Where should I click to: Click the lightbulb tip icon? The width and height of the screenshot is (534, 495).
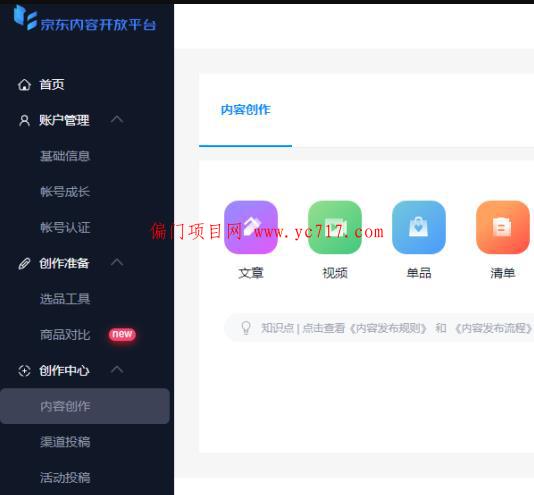click(x=246, y=328)
